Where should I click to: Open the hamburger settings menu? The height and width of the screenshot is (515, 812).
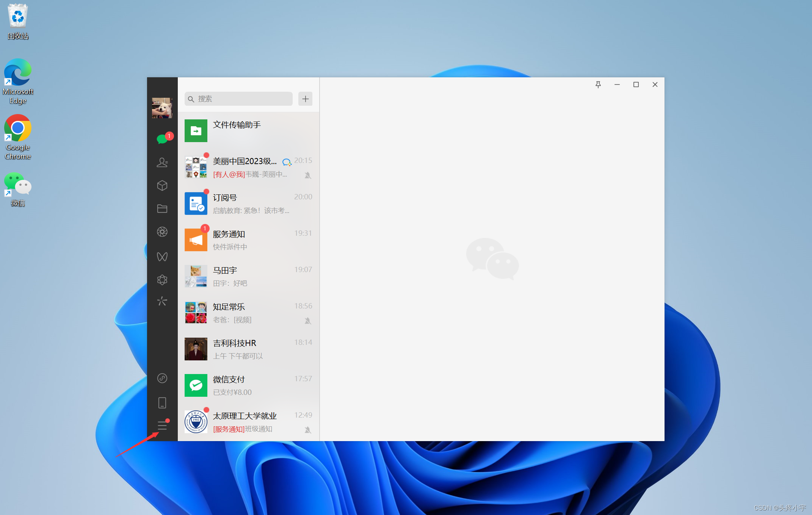162,426
